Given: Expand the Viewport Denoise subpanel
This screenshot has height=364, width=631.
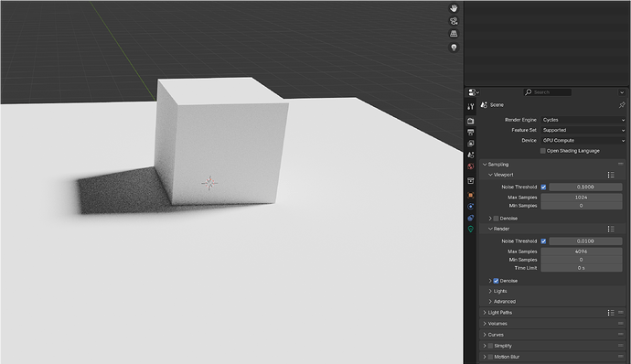Looking at the screenshot, I should pyautogui.click(x=490, y=219).
